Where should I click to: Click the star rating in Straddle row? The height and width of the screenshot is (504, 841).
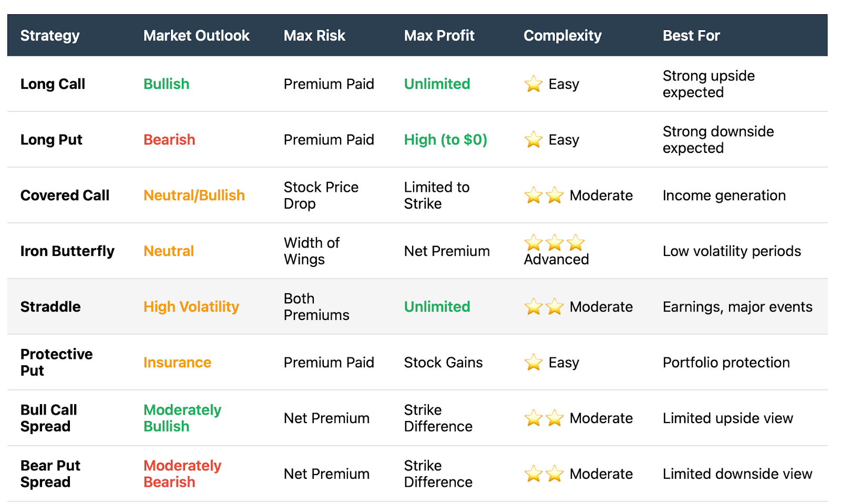point(544,307)
